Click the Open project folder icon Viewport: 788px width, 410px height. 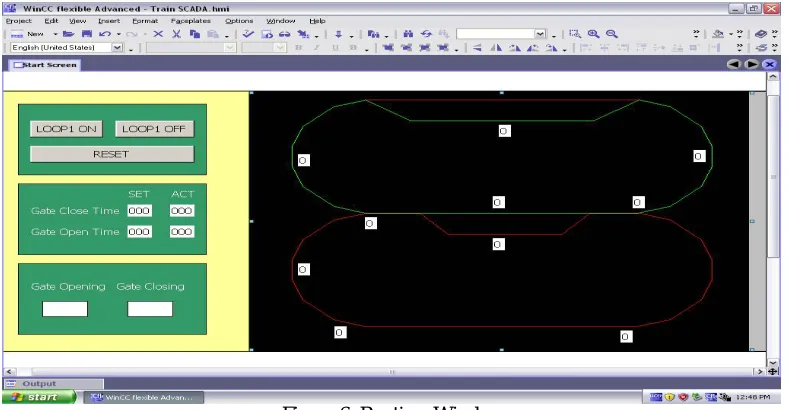(69, 34)
